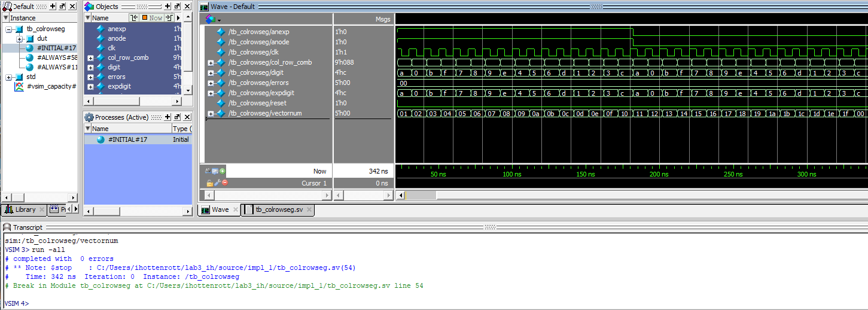Viewport: 868px width, 310px height.
Task: Click the edit cursor wrench icon
Action: 217,183
